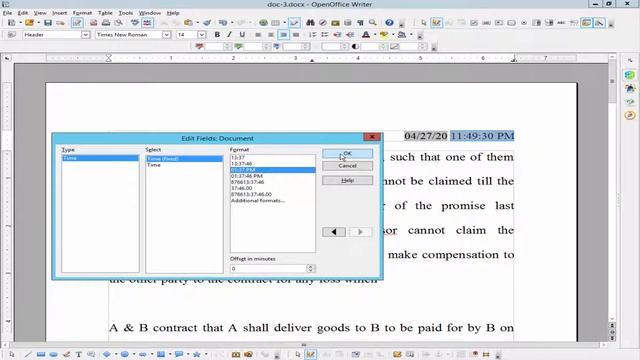Click the Insert hyperlink globe icon

[x=263, y=23]
